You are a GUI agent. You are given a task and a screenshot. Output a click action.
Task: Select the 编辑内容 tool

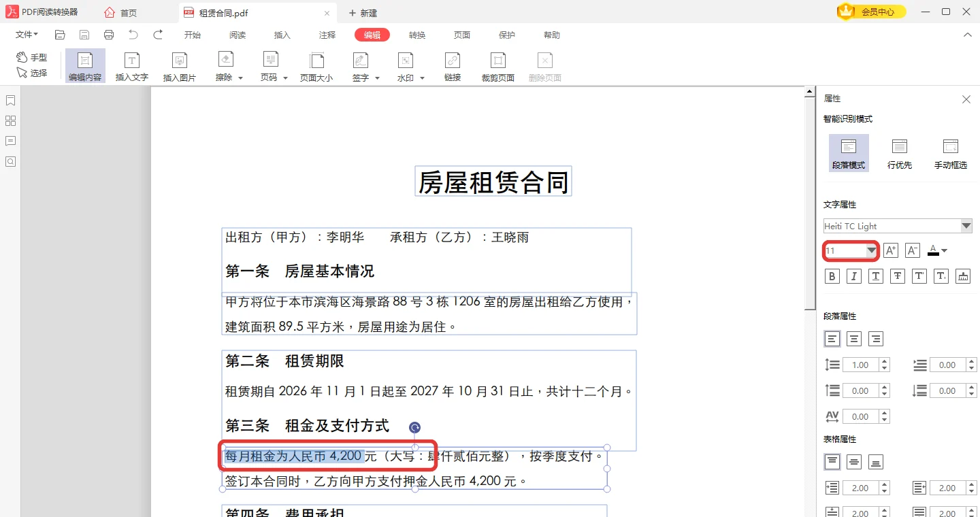click(x=85, y=66)
